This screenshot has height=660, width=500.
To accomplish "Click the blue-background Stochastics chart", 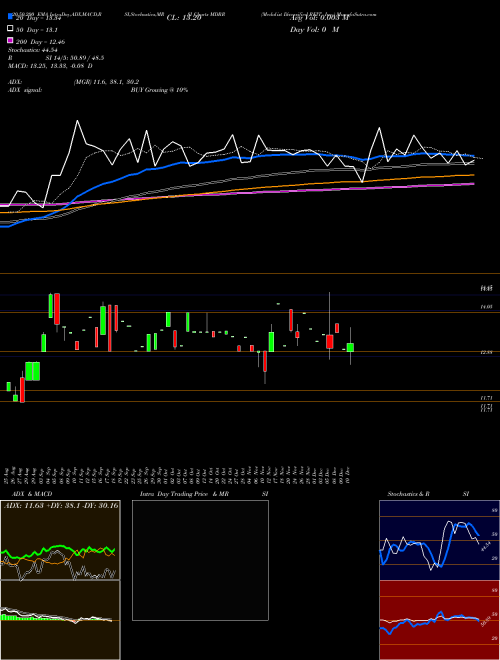I will pyautogui.click(x=439, y=540).
